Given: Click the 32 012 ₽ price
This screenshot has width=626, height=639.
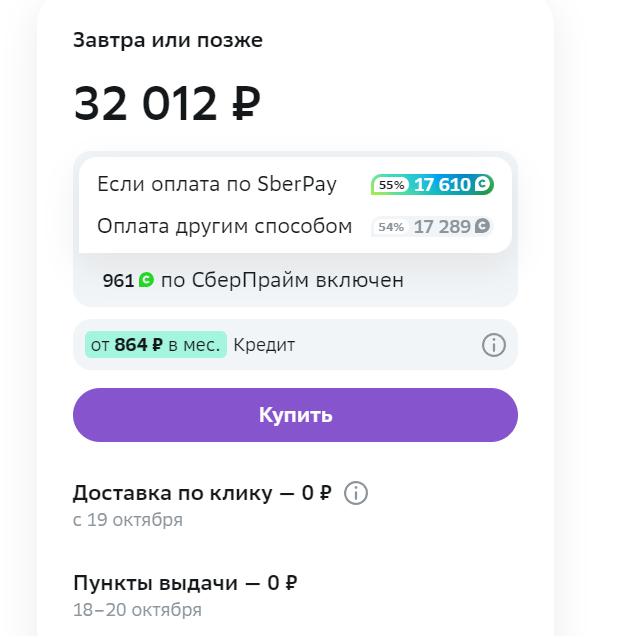Looking at the screenshot, I should tap(167, 104).
